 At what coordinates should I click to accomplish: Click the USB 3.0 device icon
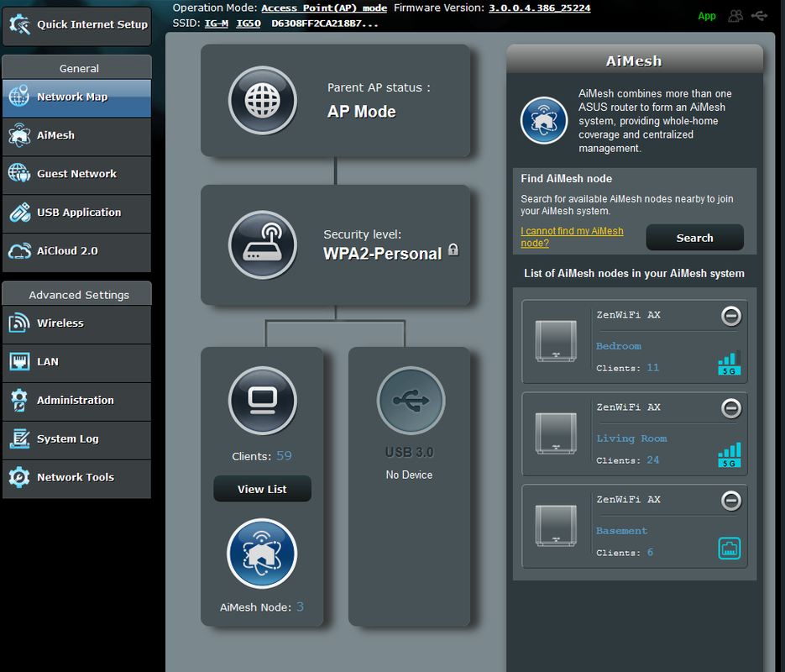[411, 401]
